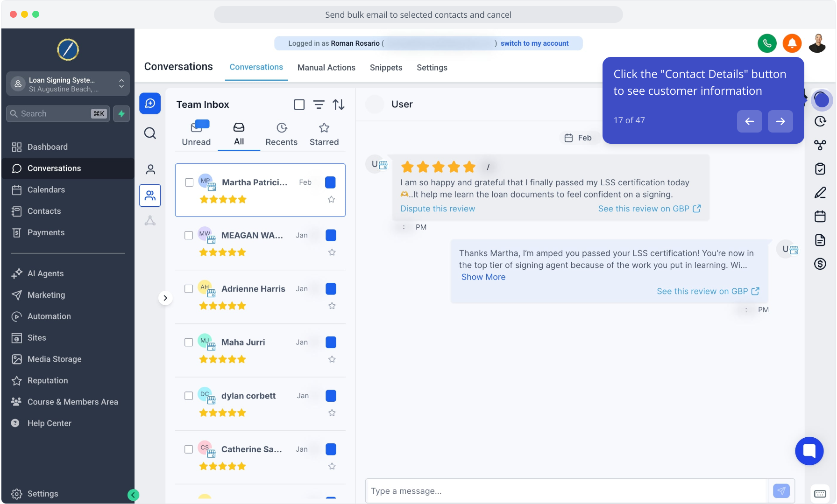The image size is (837, 504).
Task: Click the lightning quick actions icon
Action: pyautogui.click(x=121, y=113)
